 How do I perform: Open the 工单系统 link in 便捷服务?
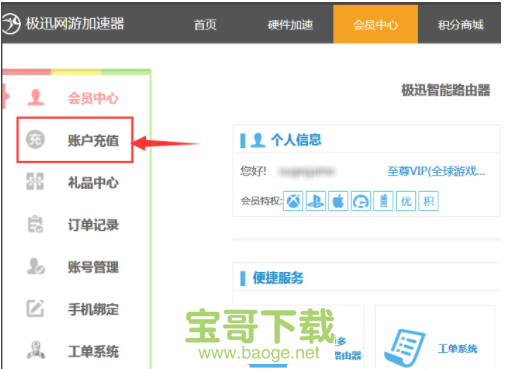tap(457, 349)
